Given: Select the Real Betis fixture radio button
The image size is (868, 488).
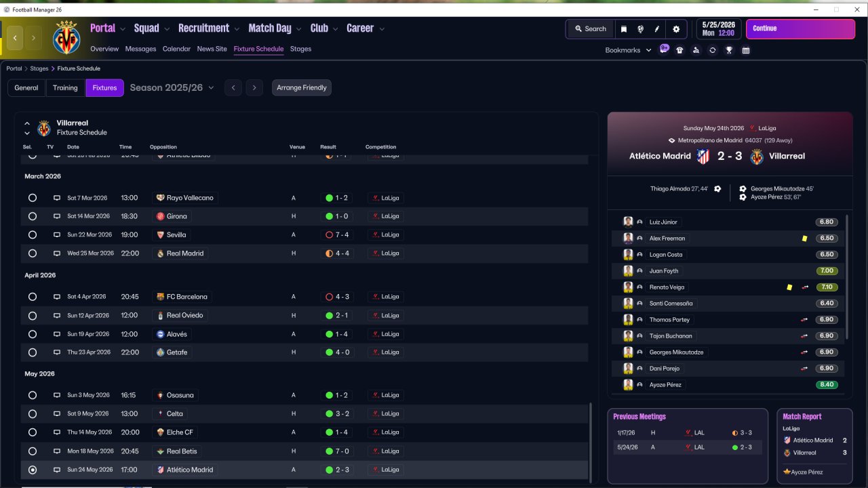Looking at the screenshot, I should (x=33, y=451).
